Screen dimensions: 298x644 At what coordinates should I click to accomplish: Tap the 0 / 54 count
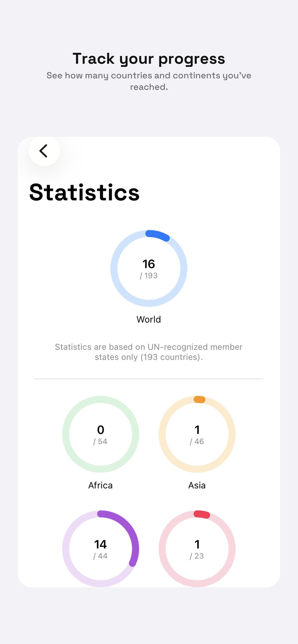click(101, 435)
